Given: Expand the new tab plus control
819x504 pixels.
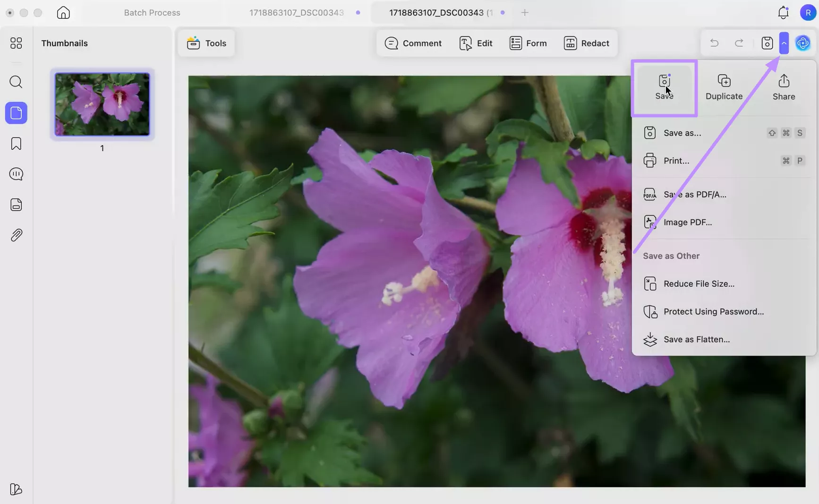Looking at the screenshot, I should tap(524, 13).
